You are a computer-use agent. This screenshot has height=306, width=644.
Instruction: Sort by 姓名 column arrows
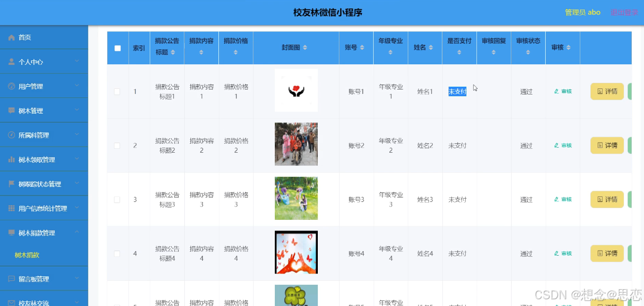[x=431, y=48]
